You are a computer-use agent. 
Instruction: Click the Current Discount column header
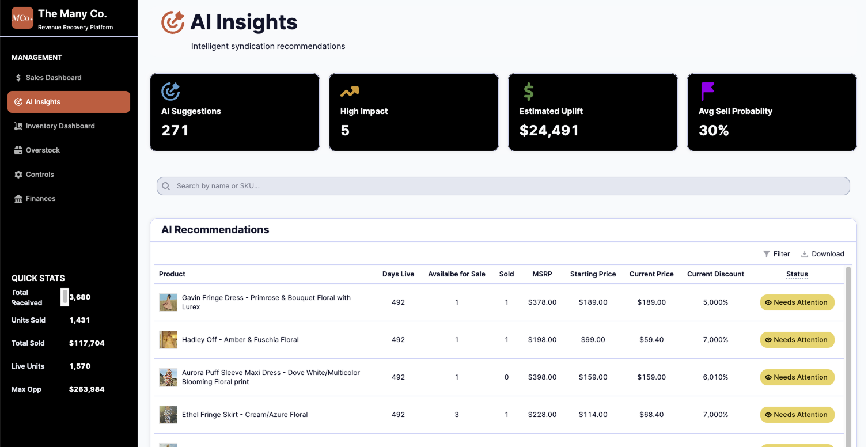[715, 274]
